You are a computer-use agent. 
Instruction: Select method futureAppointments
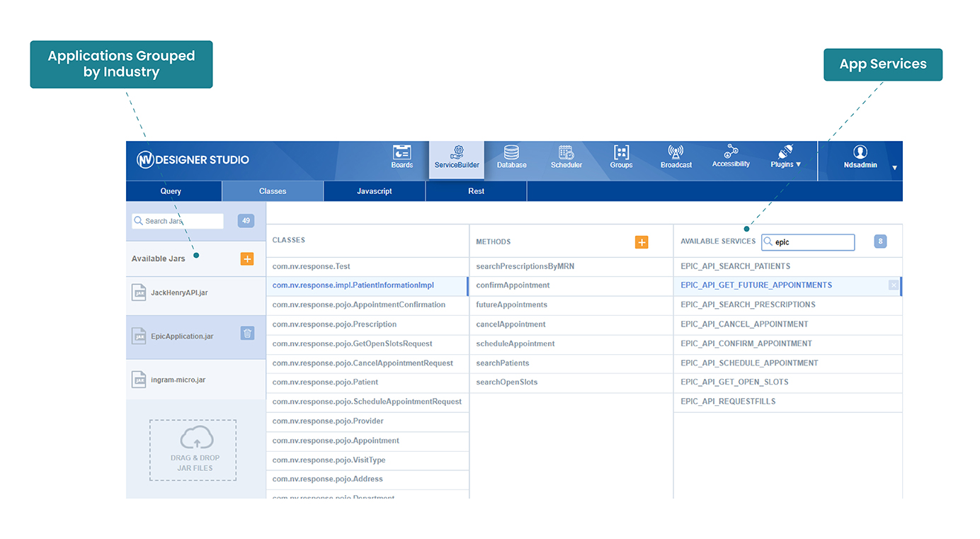tap(571, 305)
